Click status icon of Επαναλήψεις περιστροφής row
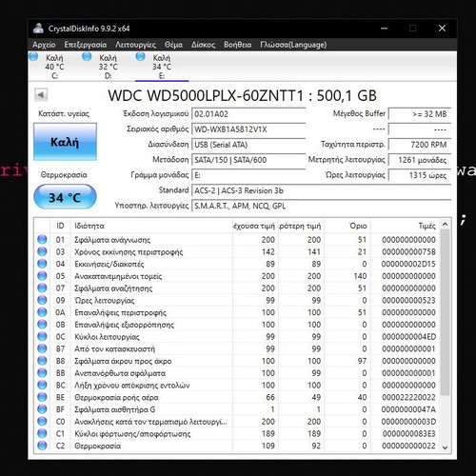This screenshot has width=476, height=476. (42, 312)
